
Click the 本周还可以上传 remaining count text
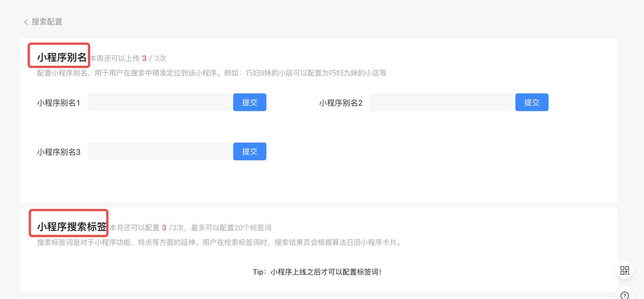click(128, 58)
